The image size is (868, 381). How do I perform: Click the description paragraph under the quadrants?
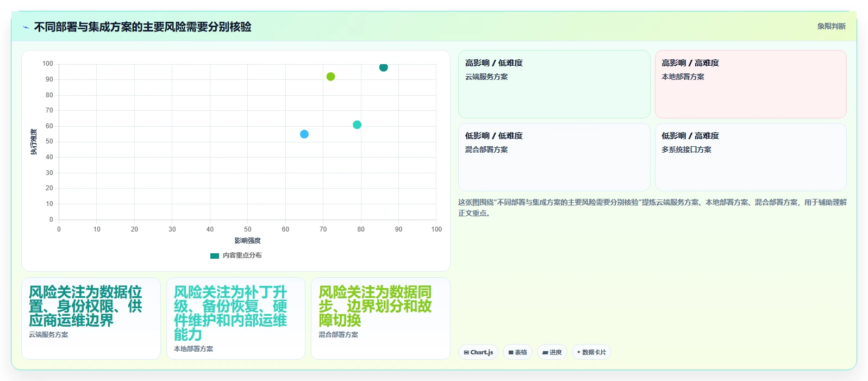pos(652,208)
